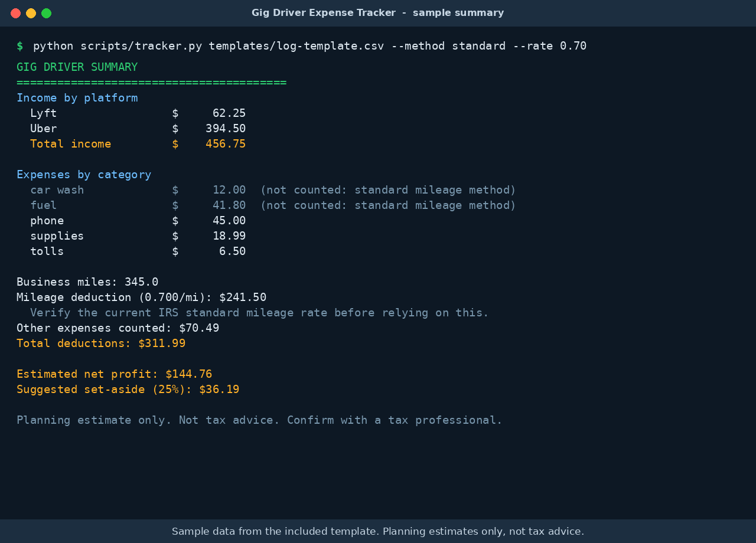Screen dimensions: 756x543
Task: Click the 'Income by platform' section header
Action: (x=77, y=98)
